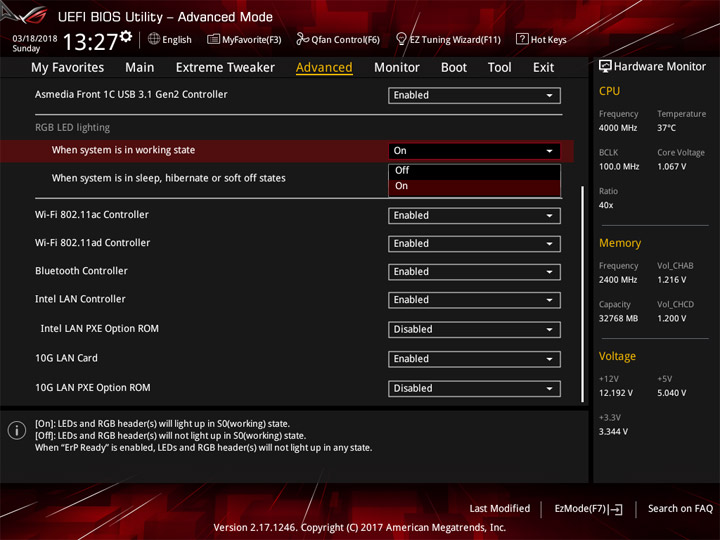Click 'Asmedia Front 1C USB 3.1 Gen2 Controller' label

[131, 95]
